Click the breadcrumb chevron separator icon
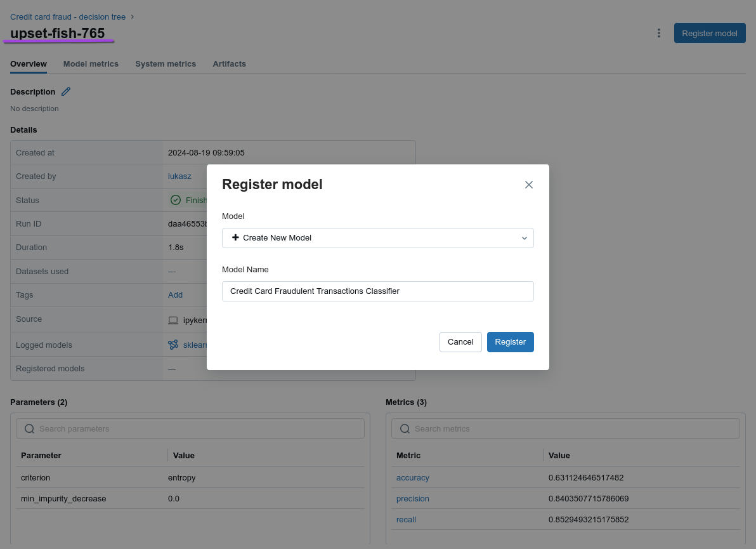 [132, 17]
